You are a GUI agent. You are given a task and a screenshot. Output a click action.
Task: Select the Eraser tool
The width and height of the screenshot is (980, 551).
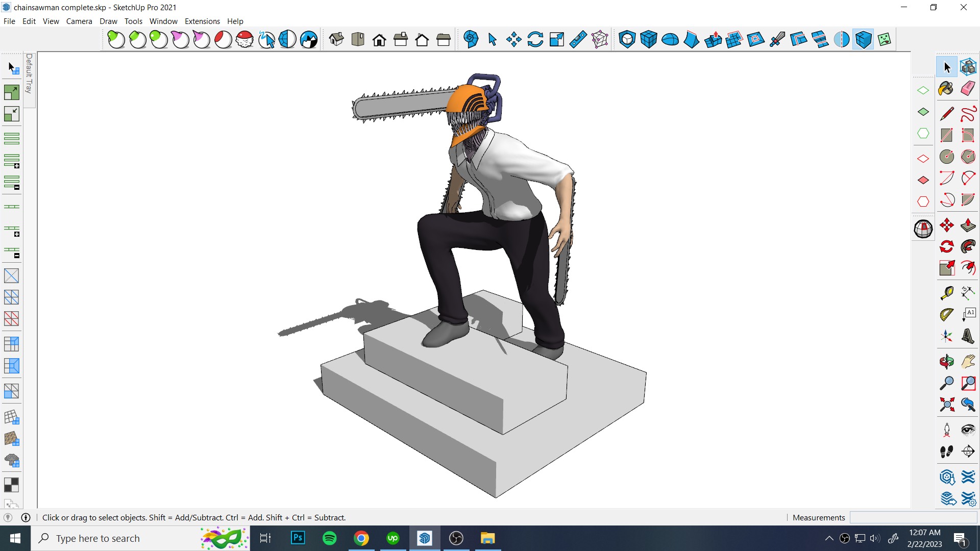point(968,89)
